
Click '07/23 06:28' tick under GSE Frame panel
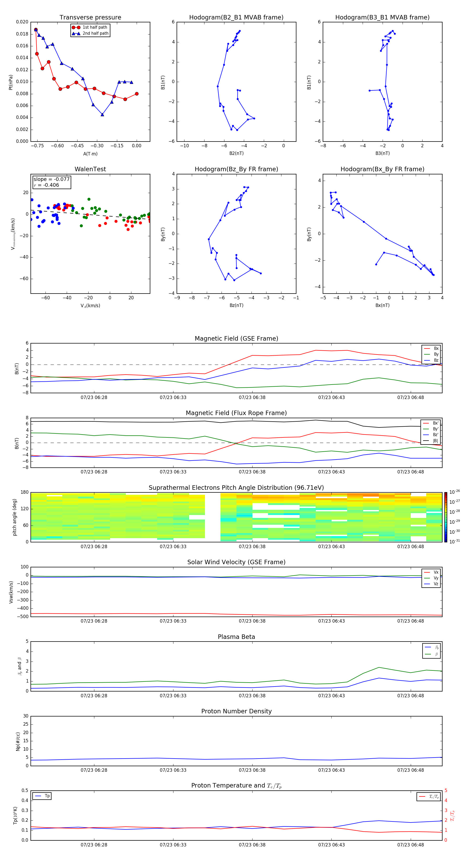(94, 397)
